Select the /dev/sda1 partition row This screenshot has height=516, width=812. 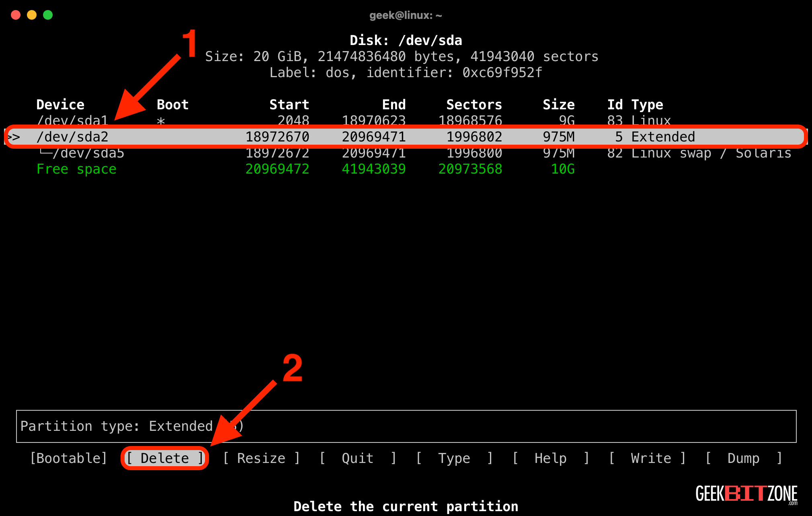point(73,120)
